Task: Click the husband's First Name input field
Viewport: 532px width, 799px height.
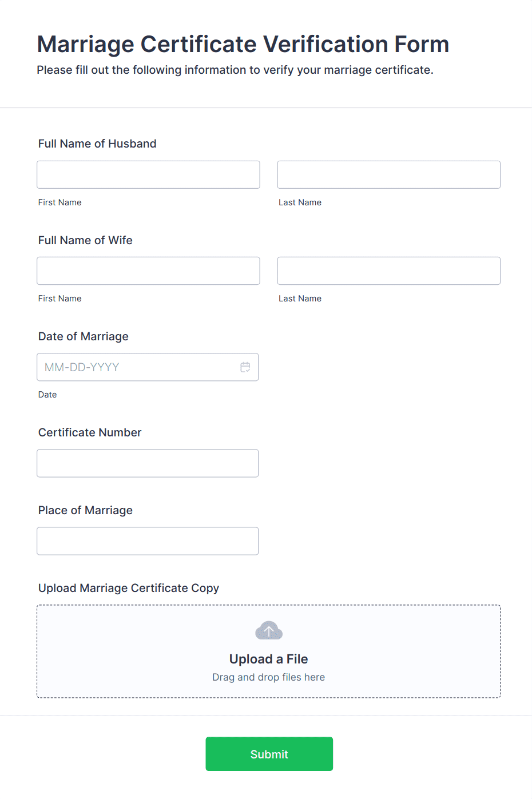Action: [x=148, y=174]
